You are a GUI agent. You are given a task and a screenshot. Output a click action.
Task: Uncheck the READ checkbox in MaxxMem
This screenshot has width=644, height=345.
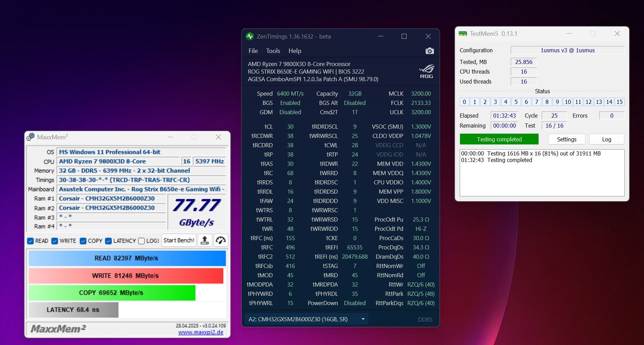(x=30, y=241)
